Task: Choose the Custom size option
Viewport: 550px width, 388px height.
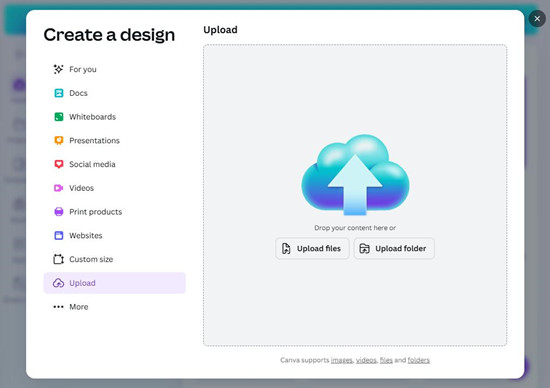Action: (114, 259)
